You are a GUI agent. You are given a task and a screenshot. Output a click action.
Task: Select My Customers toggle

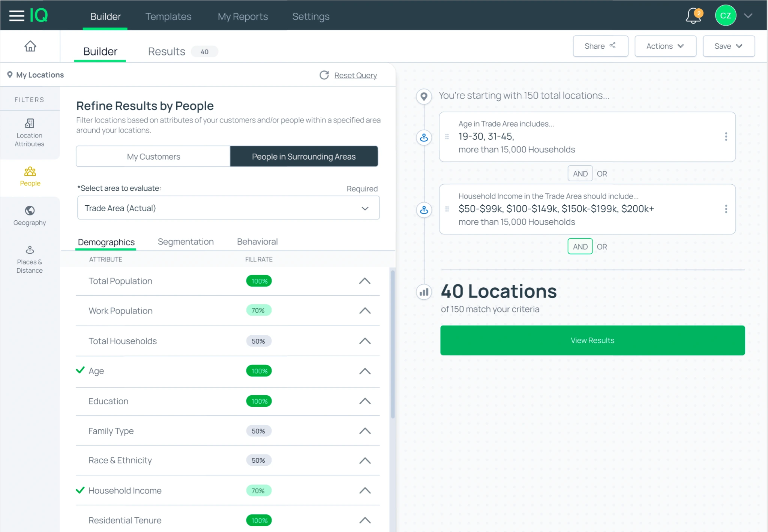tap(153, 157)
